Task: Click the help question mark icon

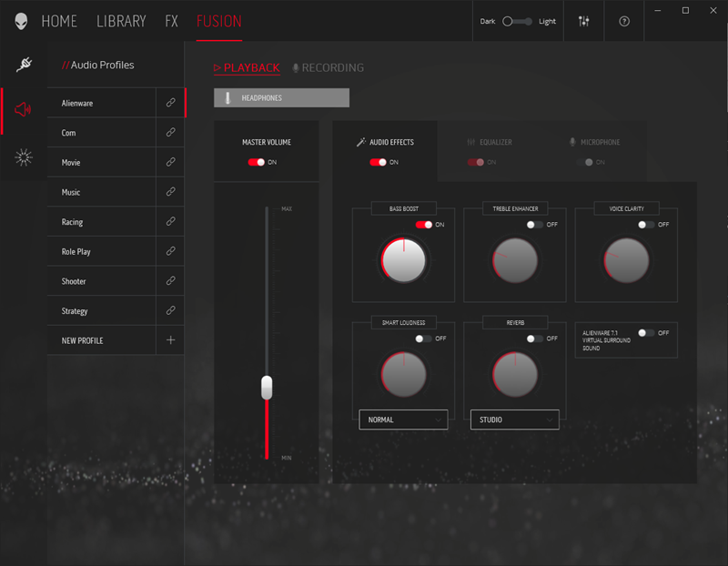Action: point(624,21)
